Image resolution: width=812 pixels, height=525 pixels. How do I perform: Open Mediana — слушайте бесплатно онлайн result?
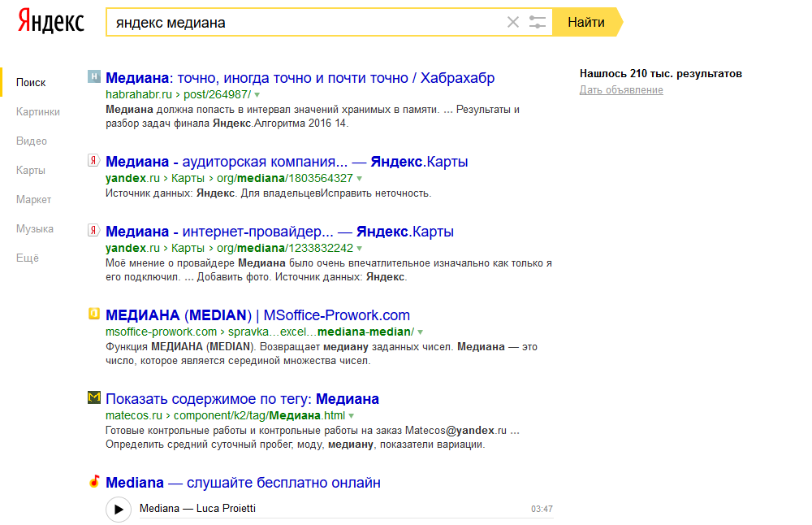243,483
